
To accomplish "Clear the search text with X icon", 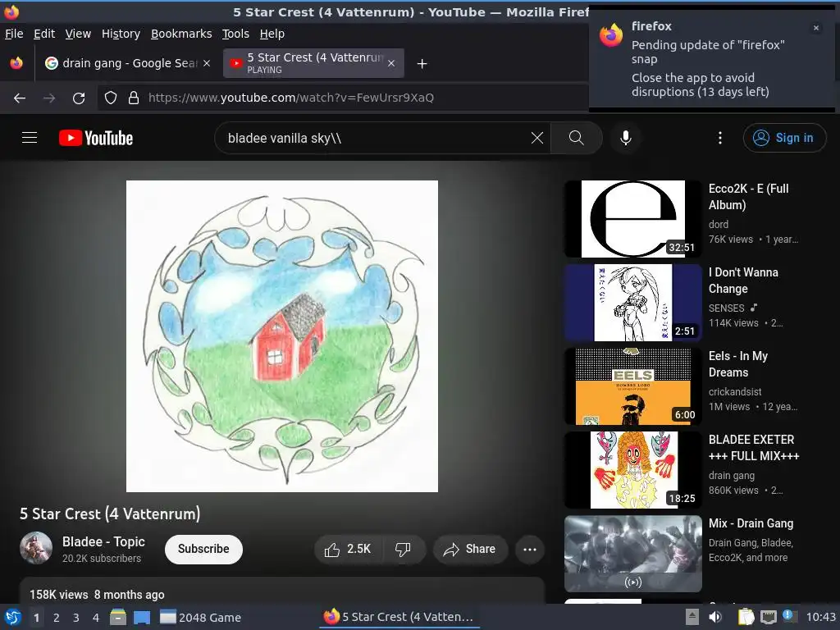I will (x=536, y=138).
